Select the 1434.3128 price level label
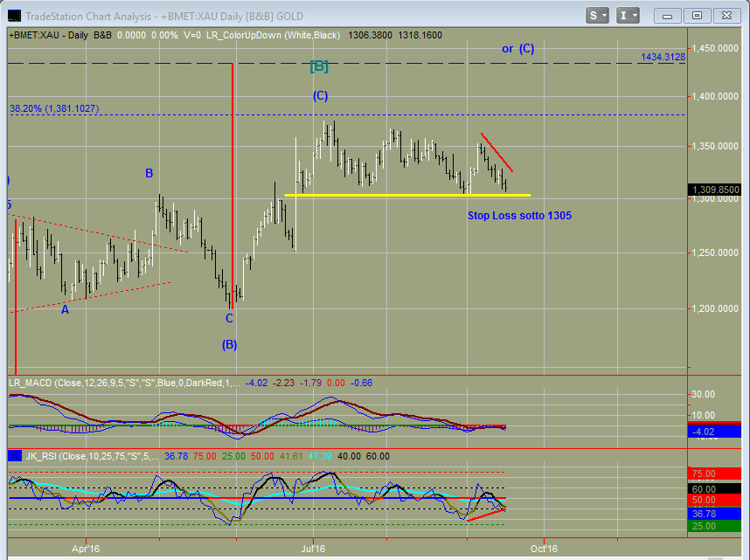This screenshot has width=750, height=560. (663, 57)
